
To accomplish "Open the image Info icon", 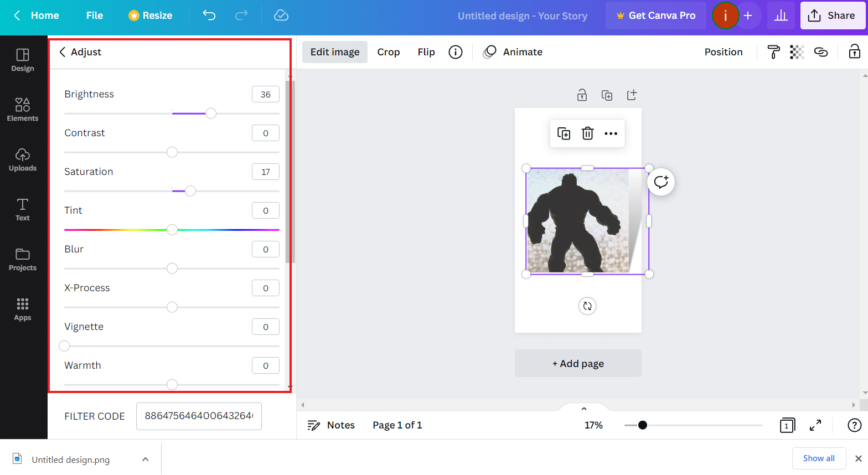I will tap(456, 52).
